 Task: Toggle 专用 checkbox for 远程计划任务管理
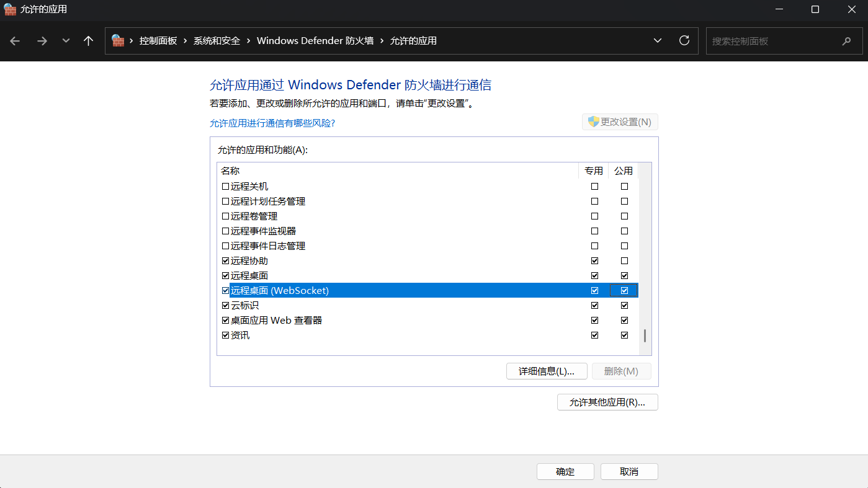595,202
